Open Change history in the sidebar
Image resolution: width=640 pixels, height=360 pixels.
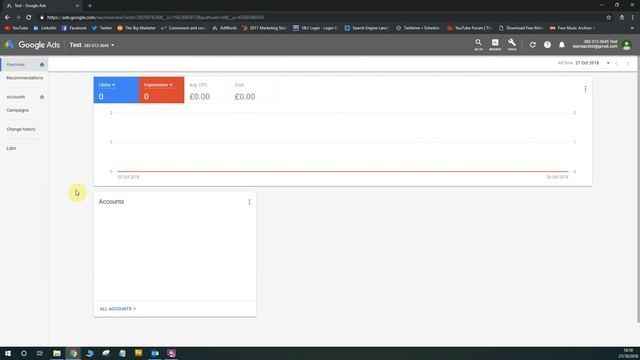(21, 129)
